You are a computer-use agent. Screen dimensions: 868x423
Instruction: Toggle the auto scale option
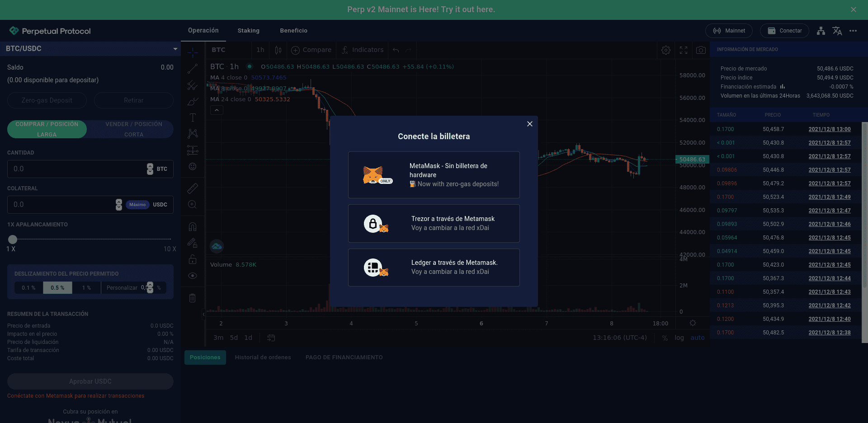tap(698, 338)
